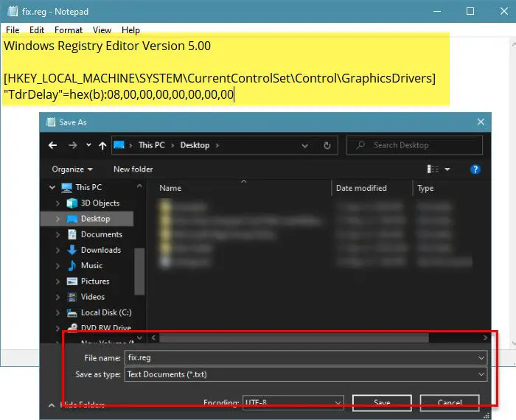Select DVD RW Drive in sidebar
Screen dimensions: 516x420
click(x=106, y=328)
